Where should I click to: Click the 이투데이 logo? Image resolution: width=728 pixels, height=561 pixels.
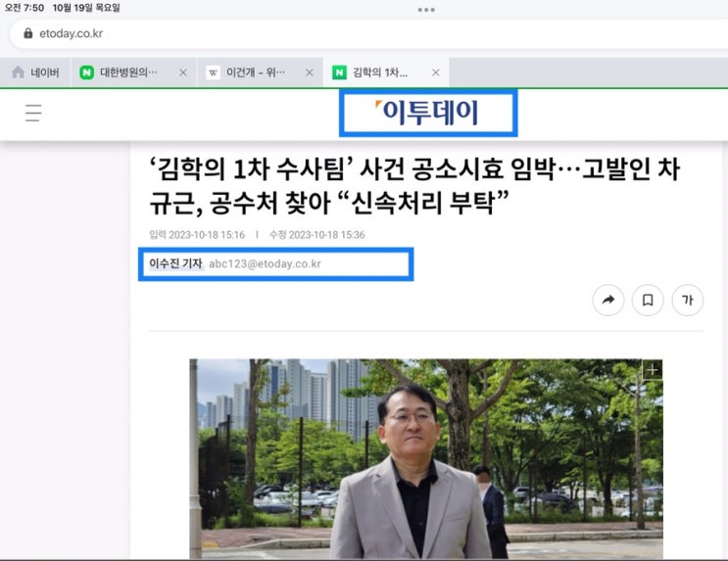[x=427, y=113]
